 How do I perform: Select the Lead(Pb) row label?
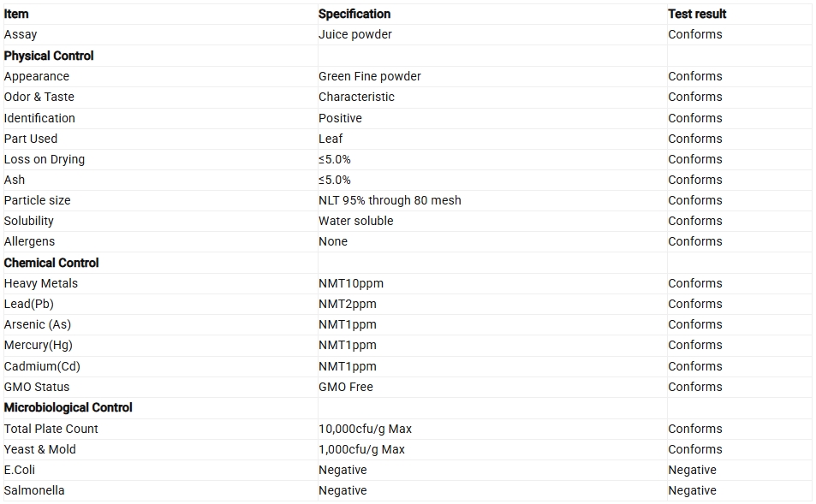point(28,304)
